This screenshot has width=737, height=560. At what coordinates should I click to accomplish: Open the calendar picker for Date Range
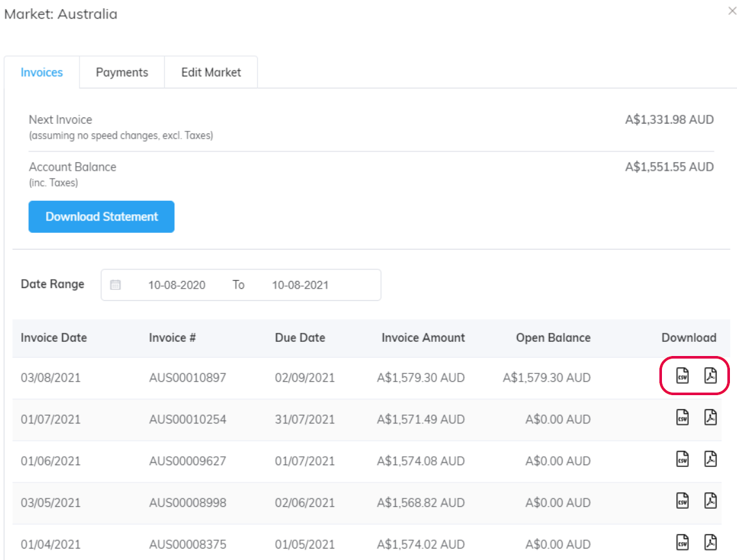click(115, 284)
